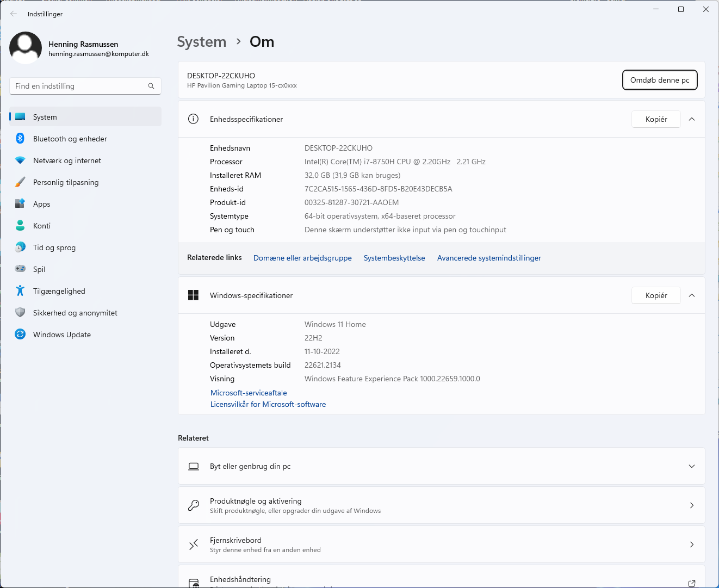Click the Apps sidebar icon

[x=20, y=204]
